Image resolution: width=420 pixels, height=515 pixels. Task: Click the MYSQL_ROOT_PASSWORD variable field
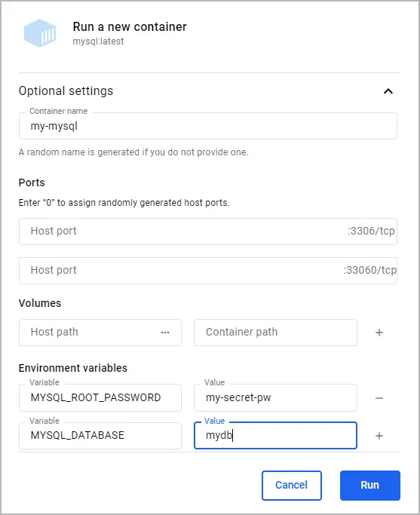(x=100, y=397)
